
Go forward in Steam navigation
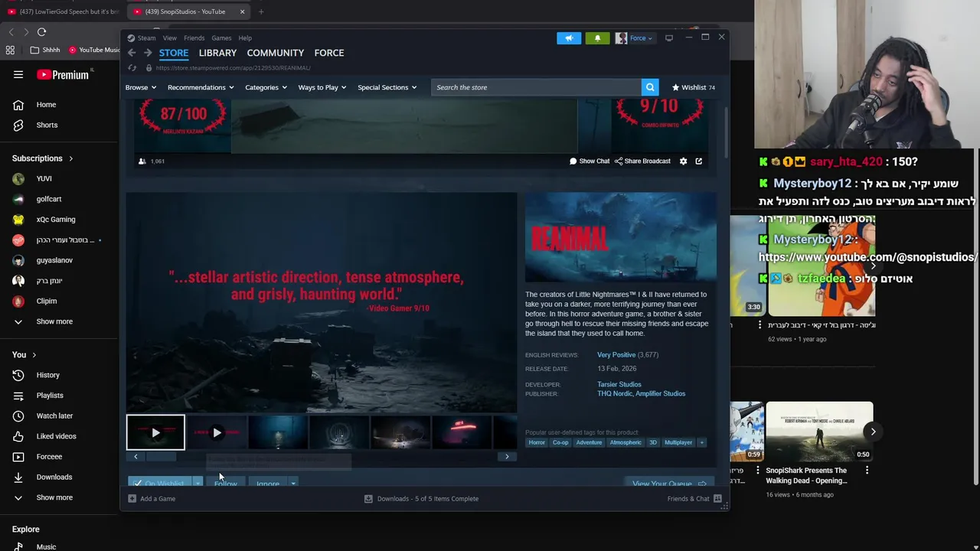[148, 53]
